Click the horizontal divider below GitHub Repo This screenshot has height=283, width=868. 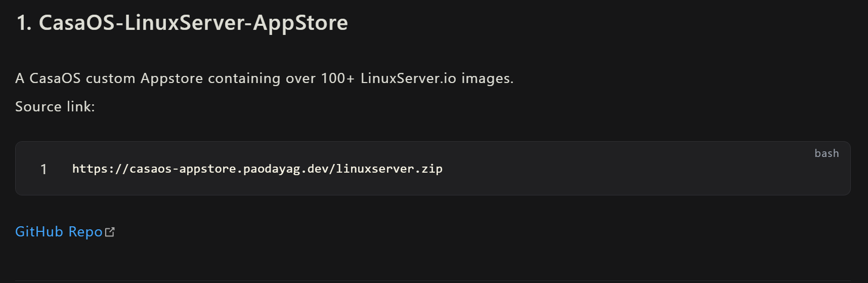pyautogui.click(x=434, y=281)
